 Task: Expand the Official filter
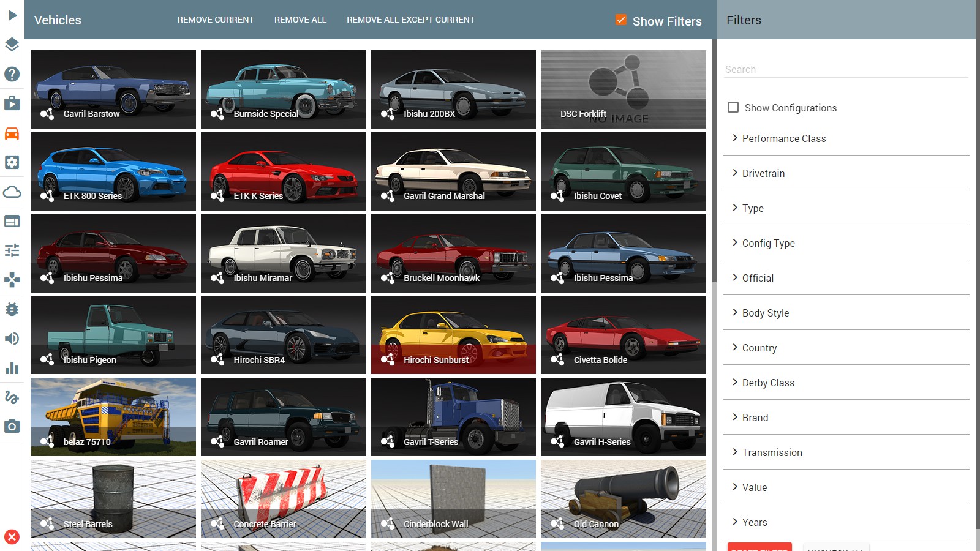[x=846, y=278]
